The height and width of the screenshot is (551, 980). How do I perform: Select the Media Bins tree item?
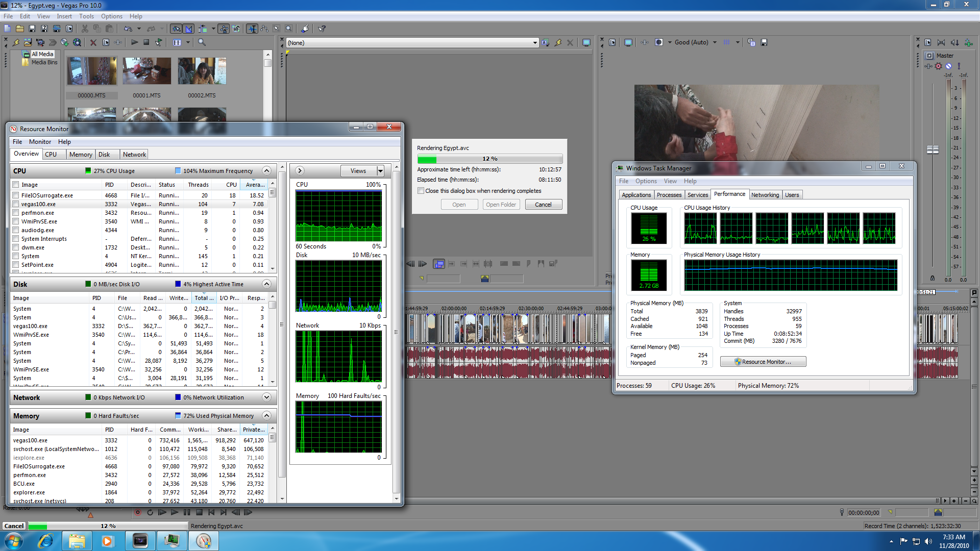pos(44,62)
